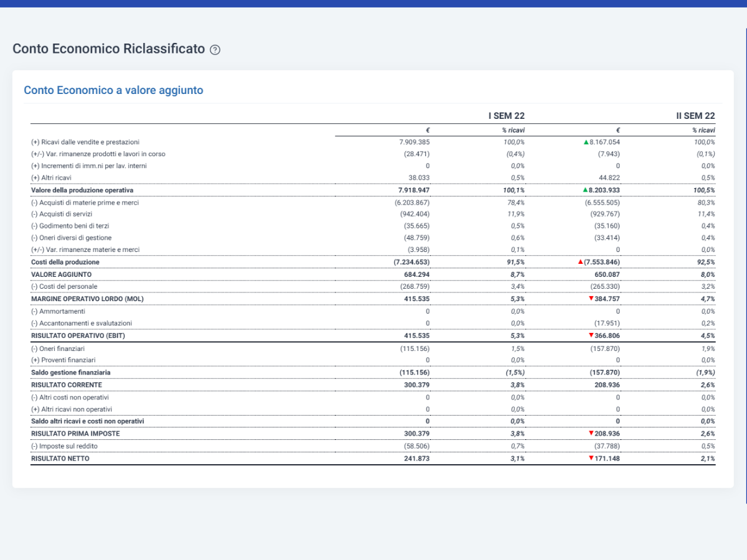Click the help icon beside Conto Economico Riclassificato
The height and width of the screenshot is (560, 747).
[x=215, y=50]
